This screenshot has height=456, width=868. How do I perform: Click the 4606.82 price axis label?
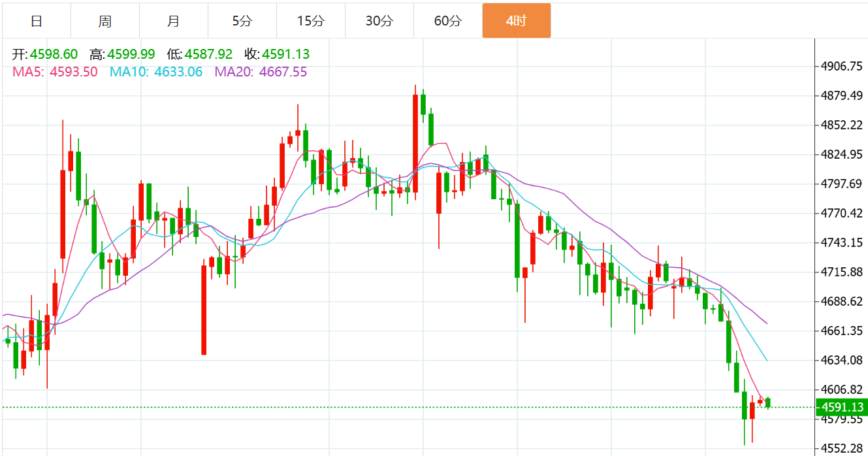843,389
